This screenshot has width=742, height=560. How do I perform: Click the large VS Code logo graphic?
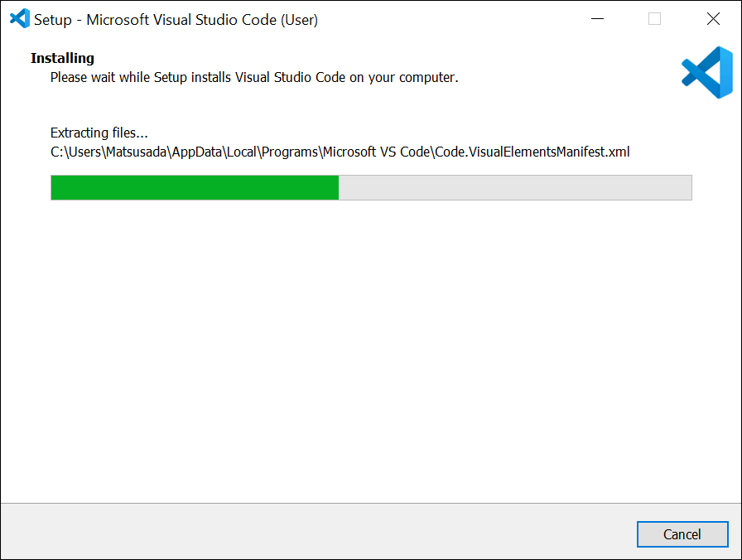coord(708,73)
